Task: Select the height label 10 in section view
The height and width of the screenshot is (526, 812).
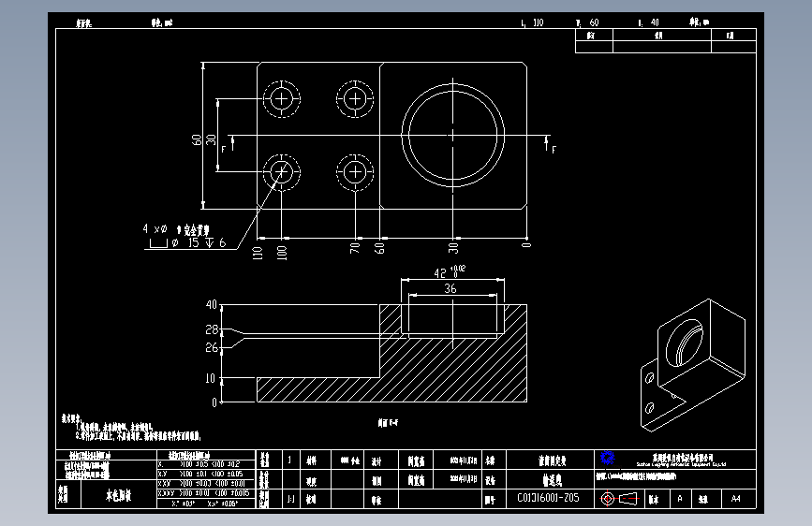Action: 210,378
